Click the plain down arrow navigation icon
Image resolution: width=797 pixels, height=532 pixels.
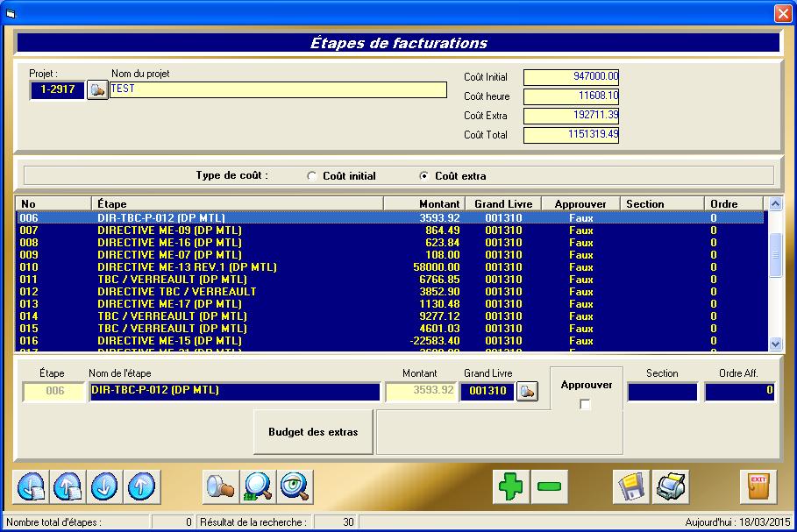tap(103, 486)
